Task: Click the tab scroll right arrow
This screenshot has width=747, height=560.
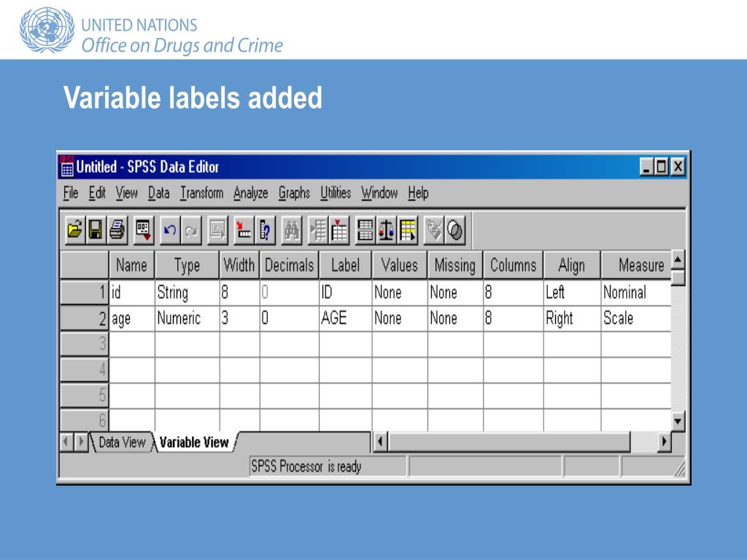Action: pyautogui.click(x=81, y=442)
